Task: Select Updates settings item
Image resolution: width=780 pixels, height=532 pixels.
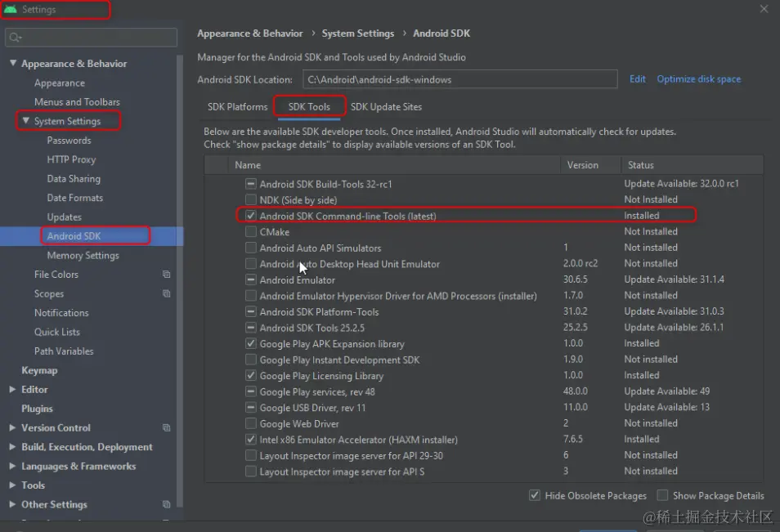Action: click(x=64, y=217)
